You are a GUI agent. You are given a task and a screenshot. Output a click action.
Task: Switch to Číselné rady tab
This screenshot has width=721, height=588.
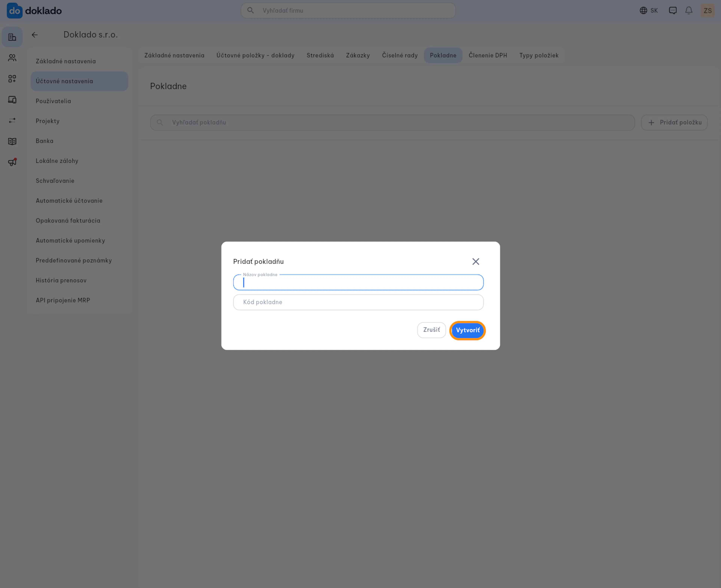(400, 56)
